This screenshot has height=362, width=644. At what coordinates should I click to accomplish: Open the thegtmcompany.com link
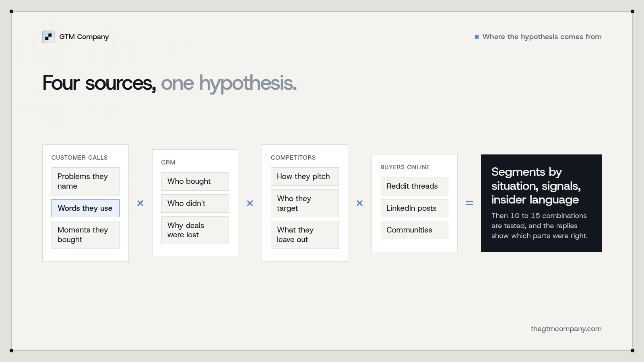[566, 329]
